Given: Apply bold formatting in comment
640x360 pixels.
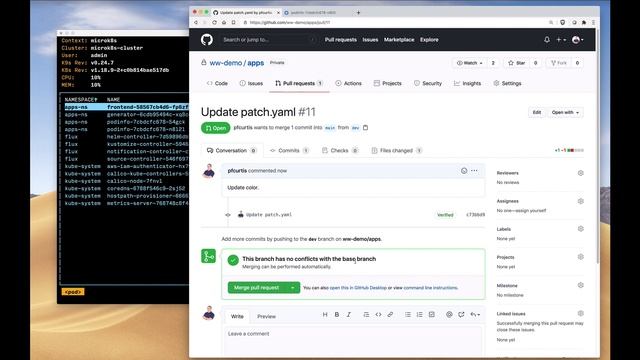Looking at the screenshot, I should (x=337, y=314).
